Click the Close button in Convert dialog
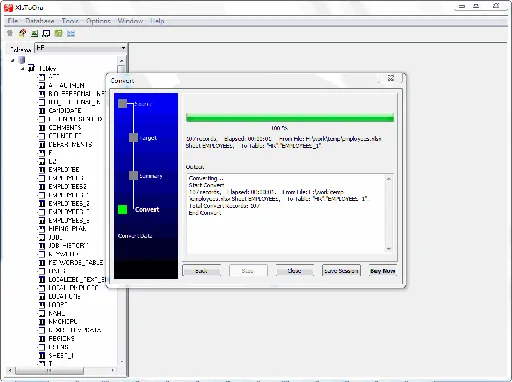 [x=295, y=271]
